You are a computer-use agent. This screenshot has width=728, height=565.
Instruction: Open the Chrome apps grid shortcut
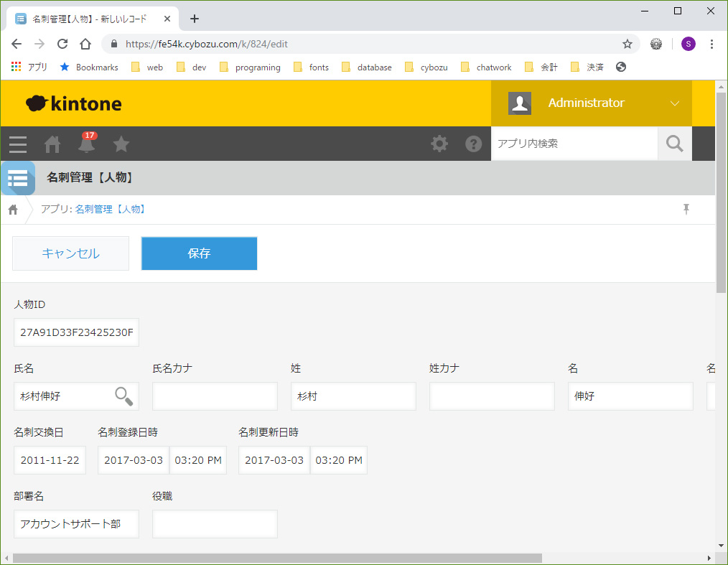click(x=17, y=67)
